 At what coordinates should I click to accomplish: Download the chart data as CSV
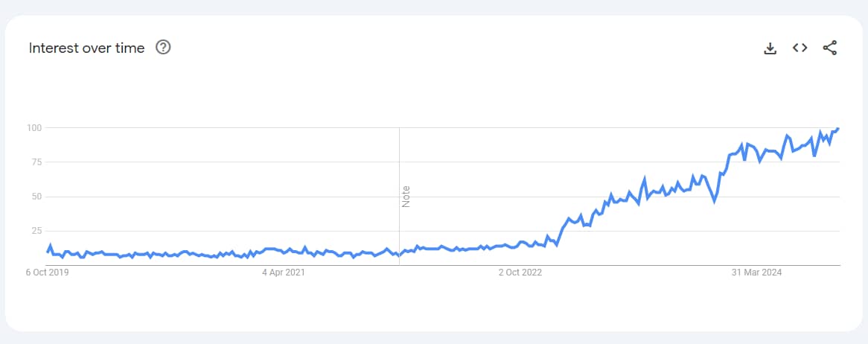pyautogui.click(x=770, y=48)
